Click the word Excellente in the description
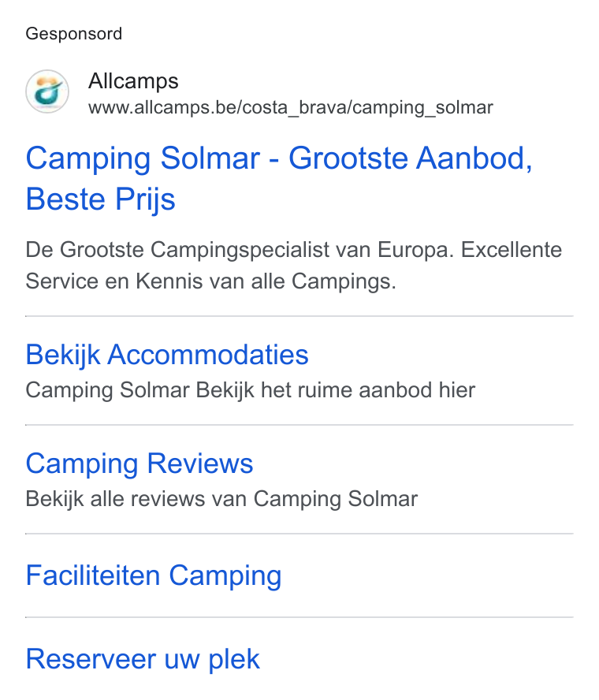Image resolution: width=599 pixels, height=700 pixels. tap(512, 250)
